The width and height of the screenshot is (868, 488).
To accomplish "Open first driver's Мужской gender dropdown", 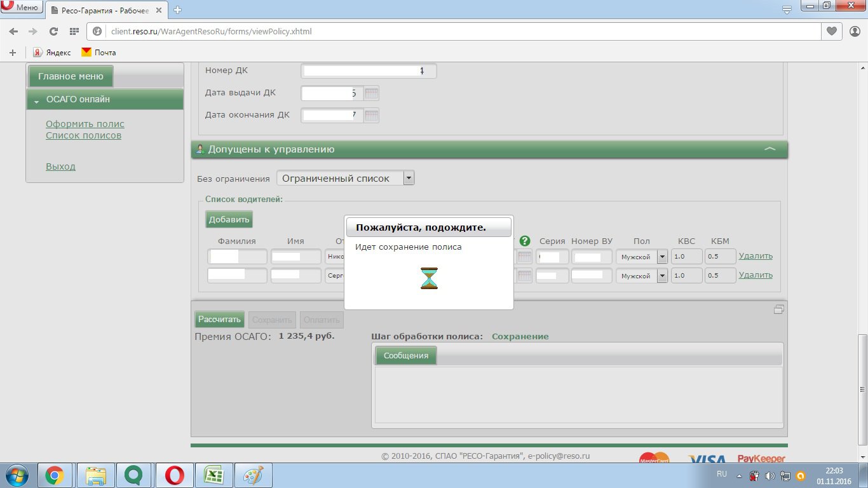I will [x=661, y=257].
